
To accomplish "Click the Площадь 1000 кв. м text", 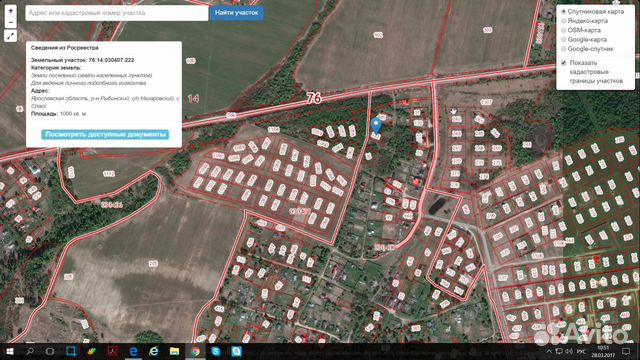I will tap(58, 114).
